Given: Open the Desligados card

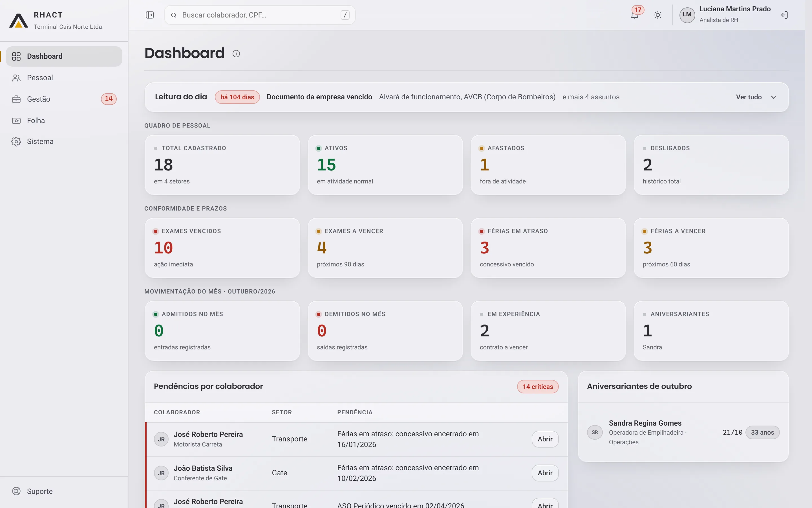Looking at the screenshot, I should pos(711,165).
